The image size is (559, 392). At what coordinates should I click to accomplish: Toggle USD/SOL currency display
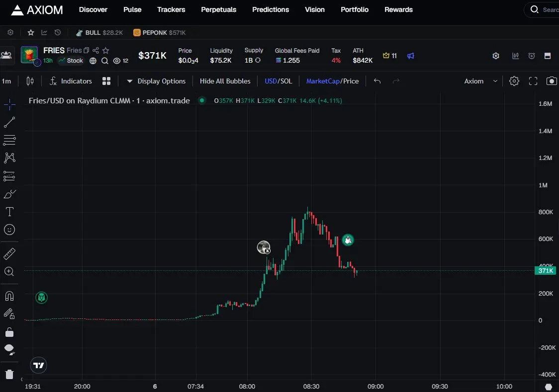click(279, 81)
